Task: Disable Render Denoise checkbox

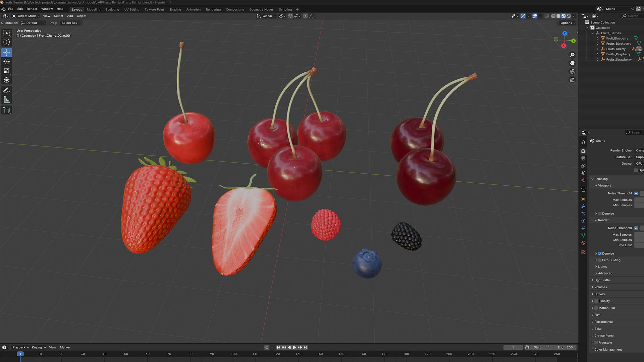Action: [x=600, y=253]
